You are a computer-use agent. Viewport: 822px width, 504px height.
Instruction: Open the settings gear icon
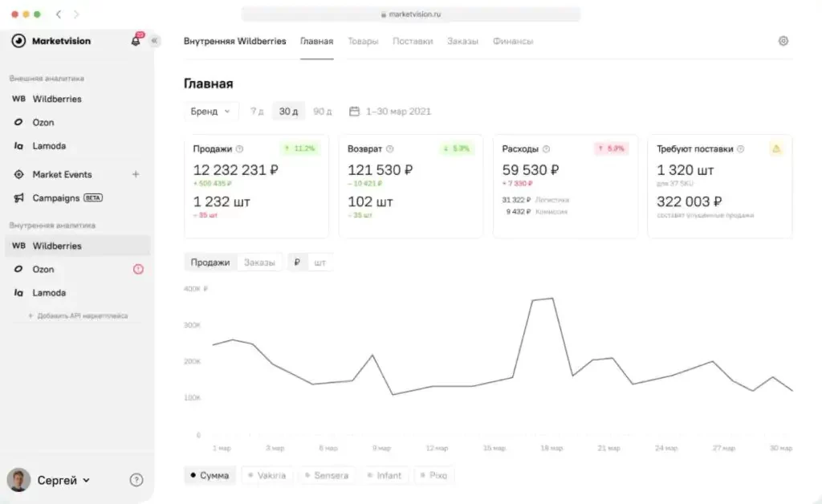pyautogui.click(x=783, y=41)
